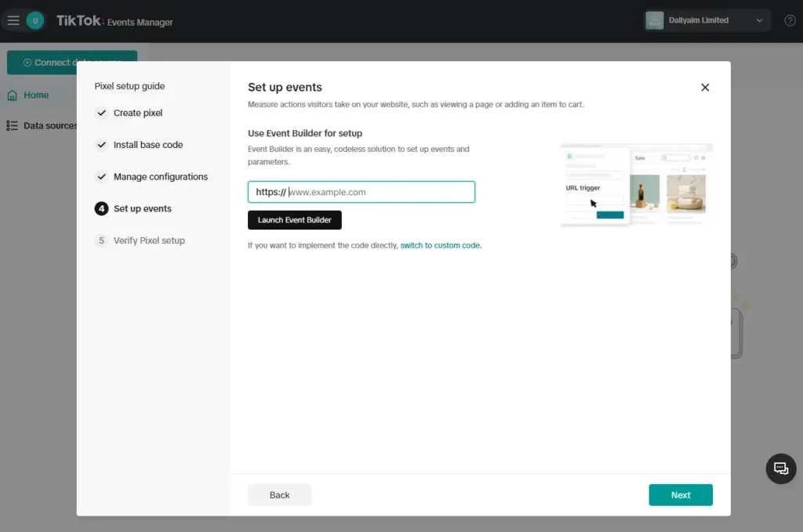Click the 'Use Event Builder for setup' heading

(305, 133)
